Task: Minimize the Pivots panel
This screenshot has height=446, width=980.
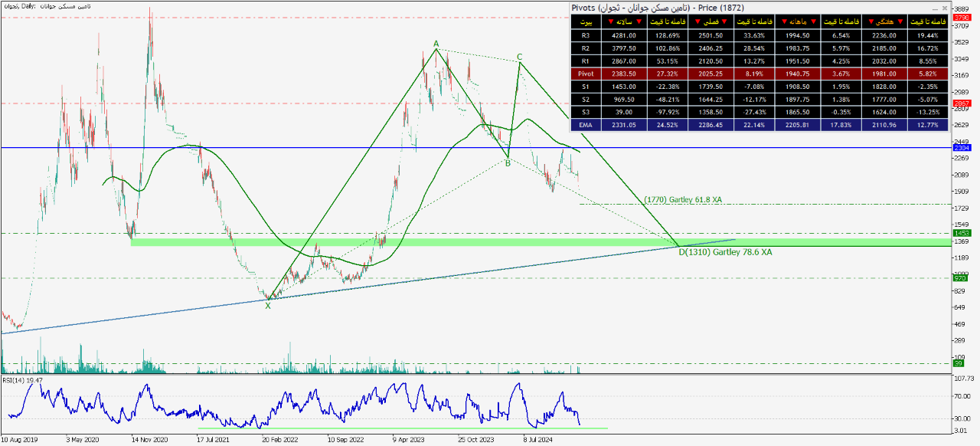Action: coord(935,8)
